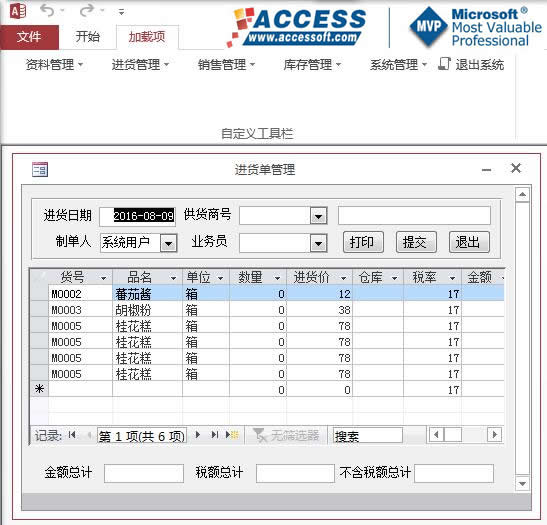Viewport: 547px width, 525px height.
Task: Expand the 制单人 dropdown arrow
Action: point(168,243)
